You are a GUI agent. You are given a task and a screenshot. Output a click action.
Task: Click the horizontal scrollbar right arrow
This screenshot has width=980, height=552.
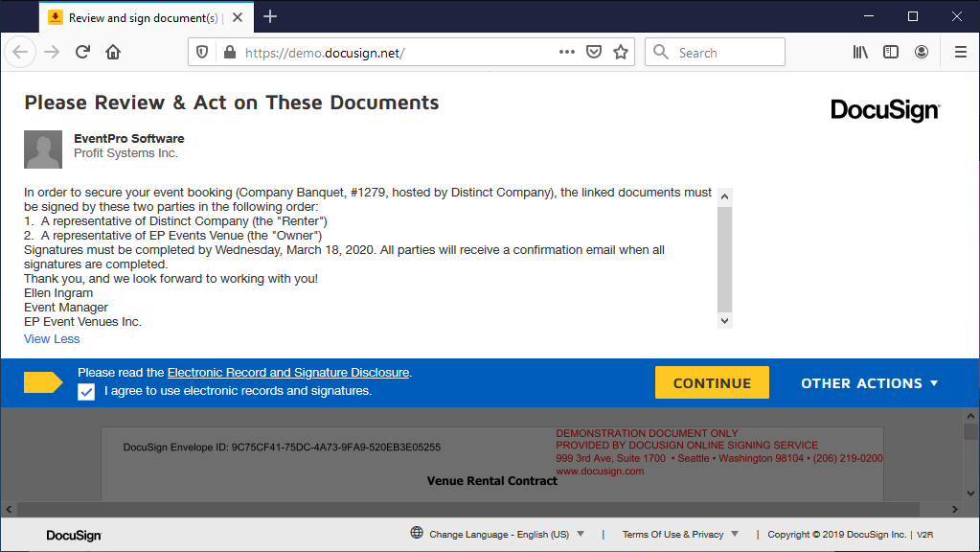pos(954,510)
